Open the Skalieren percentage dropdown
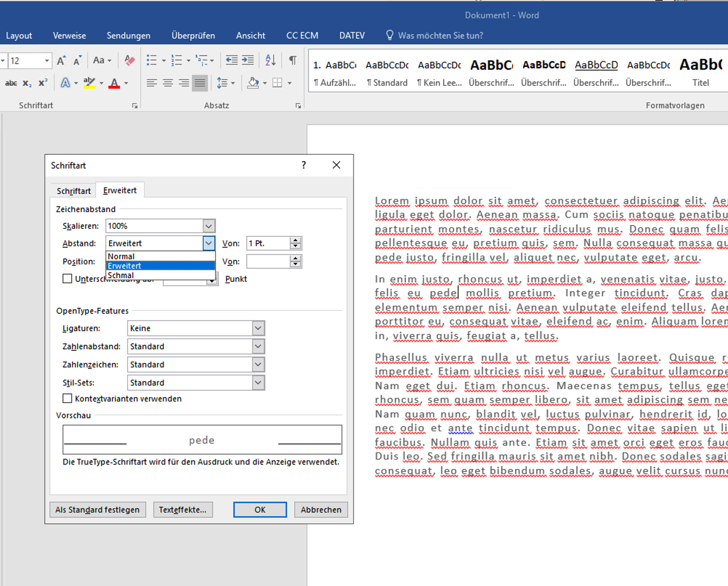 [209, 226]
